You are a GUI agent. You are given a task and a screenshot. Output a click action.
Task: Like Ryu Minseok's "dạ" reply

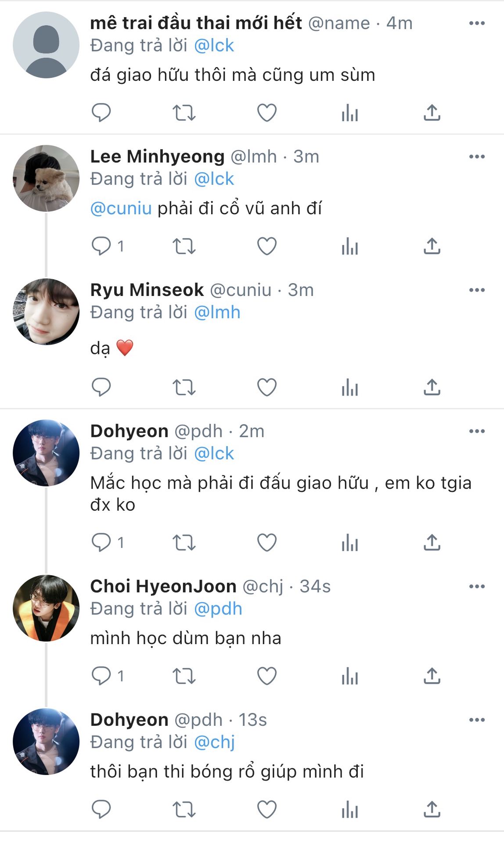(x=266, y=387)
